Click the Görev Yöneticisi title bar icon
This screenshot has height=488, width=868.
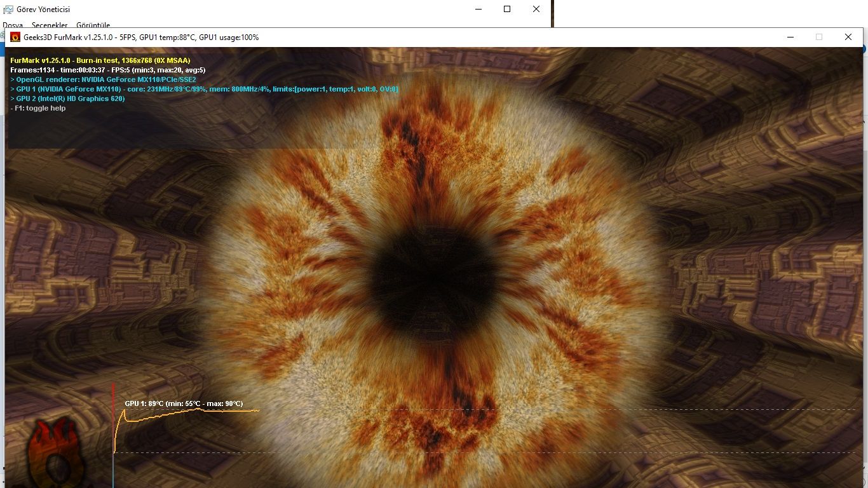(8, 10)
